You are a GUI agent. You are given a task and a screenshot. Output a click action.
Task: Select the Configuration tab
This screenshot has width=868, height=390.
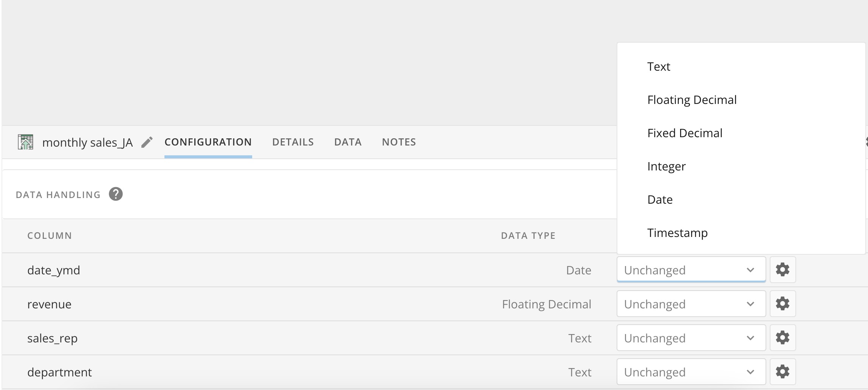pos(208,142)
